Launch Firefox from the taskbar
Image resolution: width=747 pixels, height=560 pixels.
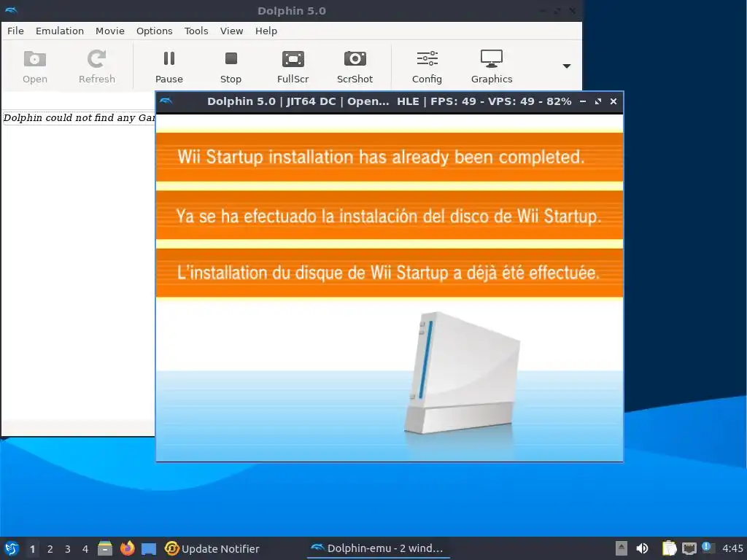coord(127,548)
